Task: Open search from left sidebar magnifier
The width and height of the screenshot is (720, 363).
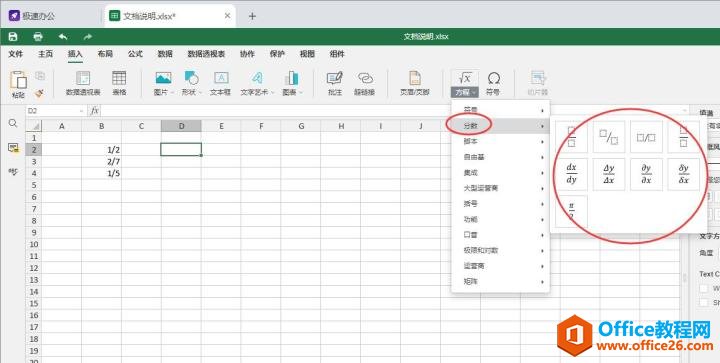Action: pyautogui.click(x=13, y=123)
